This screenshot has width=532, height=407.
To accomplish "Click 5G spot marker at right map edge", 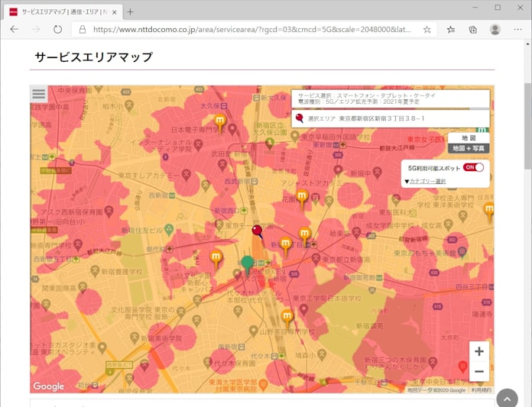I will (489, 210).
